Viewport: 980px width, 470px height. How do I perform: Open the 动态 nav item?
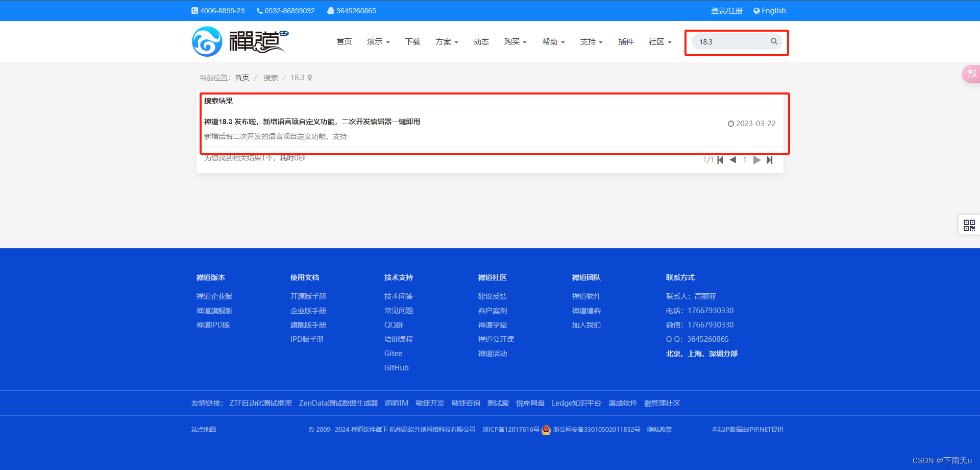481,42
